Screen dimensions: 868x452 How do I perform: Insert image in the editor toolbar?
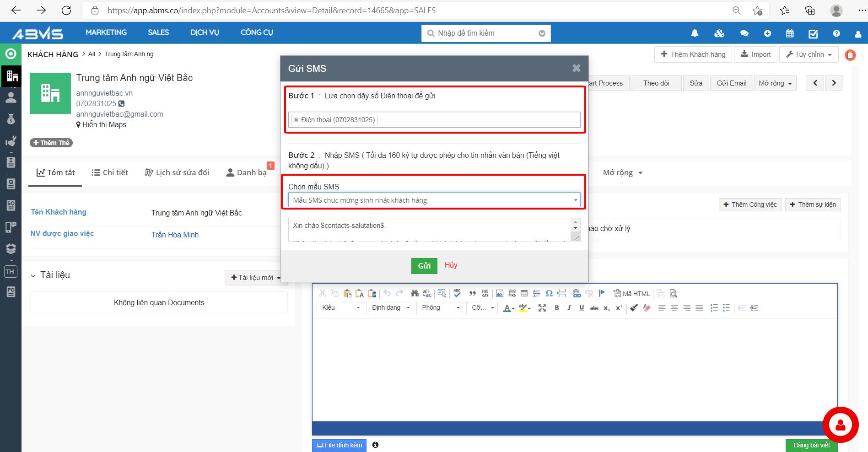point(499,294)
